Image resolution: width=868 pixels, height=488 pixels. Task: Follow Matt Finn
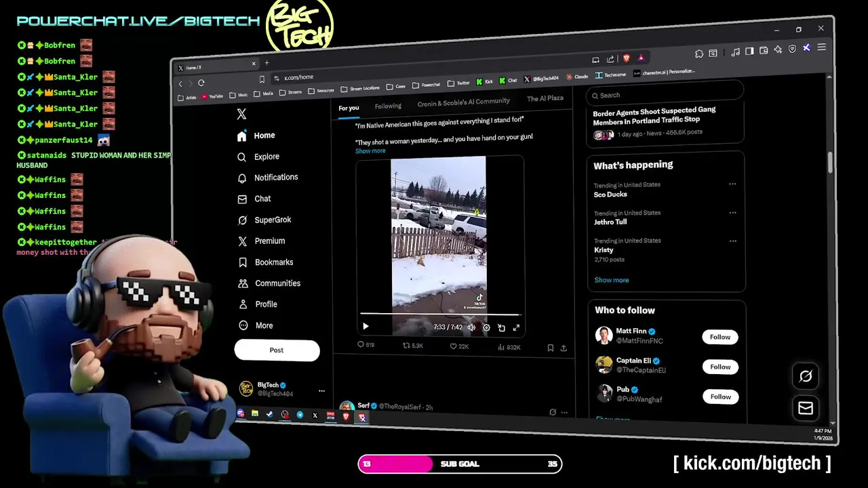[720, 337]
